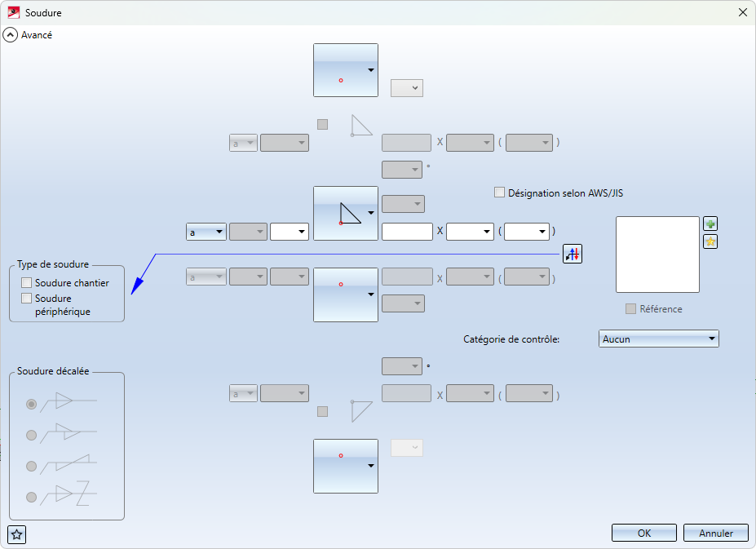Viewport: 756px width, 549px height.
Task: Collapse the Avancé section chevron
Action: coord(10,35)
